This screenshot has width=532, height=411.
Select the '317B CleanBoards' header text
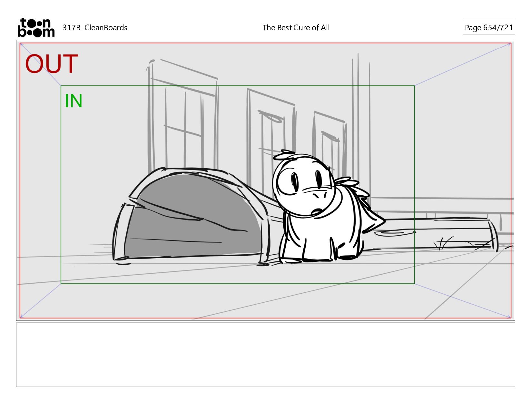(x=95, y=28)
